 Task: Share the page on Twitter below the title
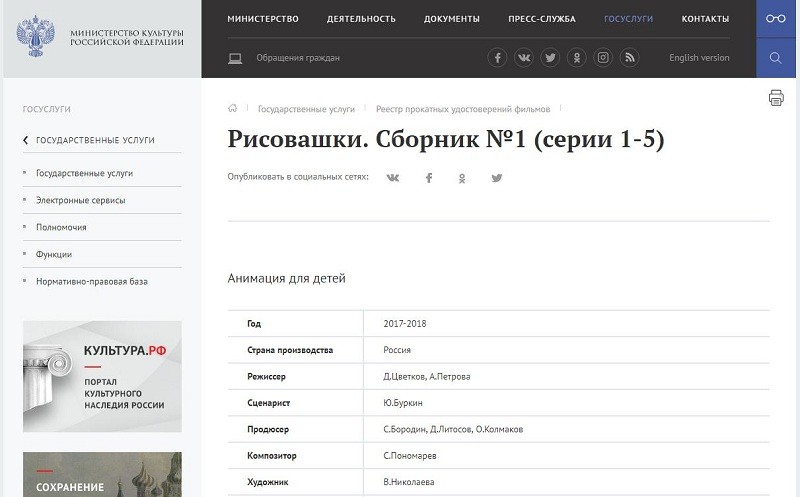(497, 178)
